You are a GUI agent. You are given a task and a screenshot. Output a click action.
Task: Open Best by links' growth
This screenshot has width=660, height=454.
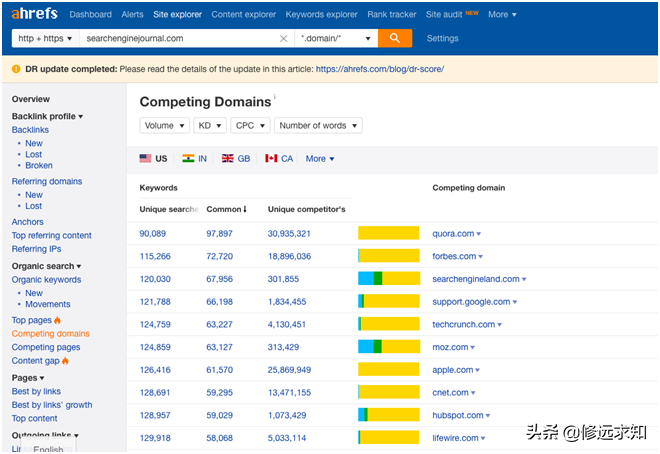52,405
